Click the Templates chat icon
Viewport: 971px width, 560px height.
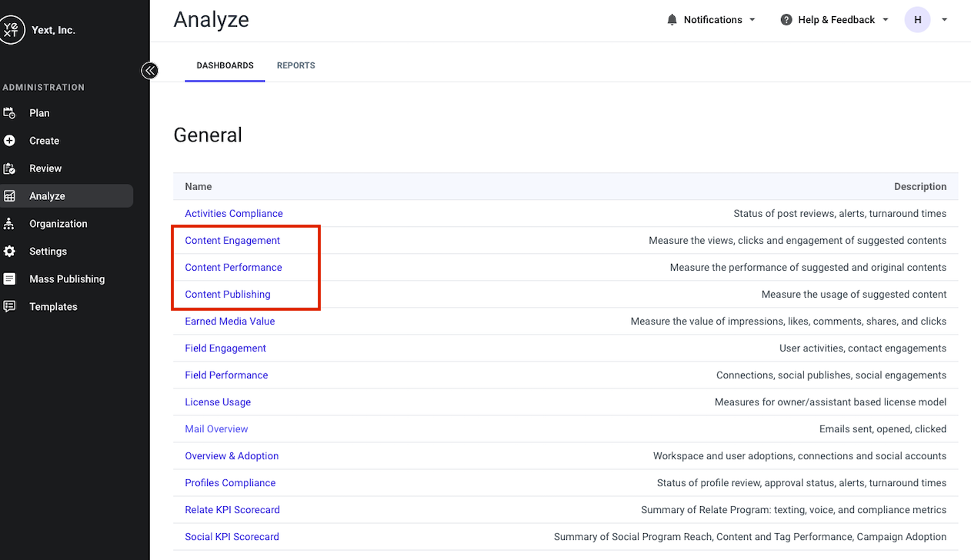[x=9, y=307]
